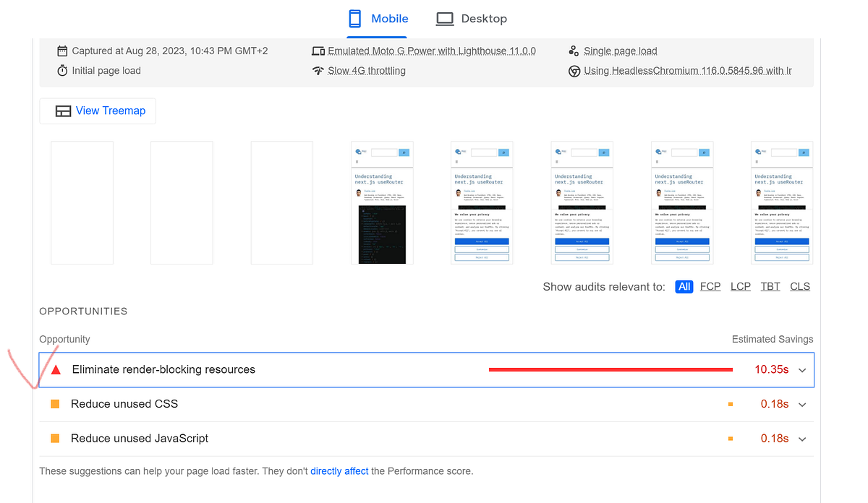Click the clock icon beside Initial page load
Screen dimensions: 868x503
[x=61, y=70]
